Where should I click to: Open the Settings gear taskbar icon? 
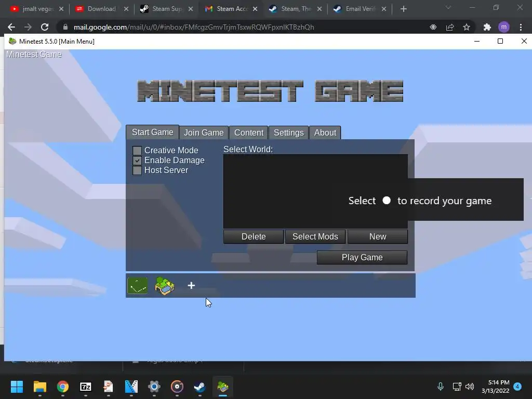pyautogui.click(x=154, y=387)
